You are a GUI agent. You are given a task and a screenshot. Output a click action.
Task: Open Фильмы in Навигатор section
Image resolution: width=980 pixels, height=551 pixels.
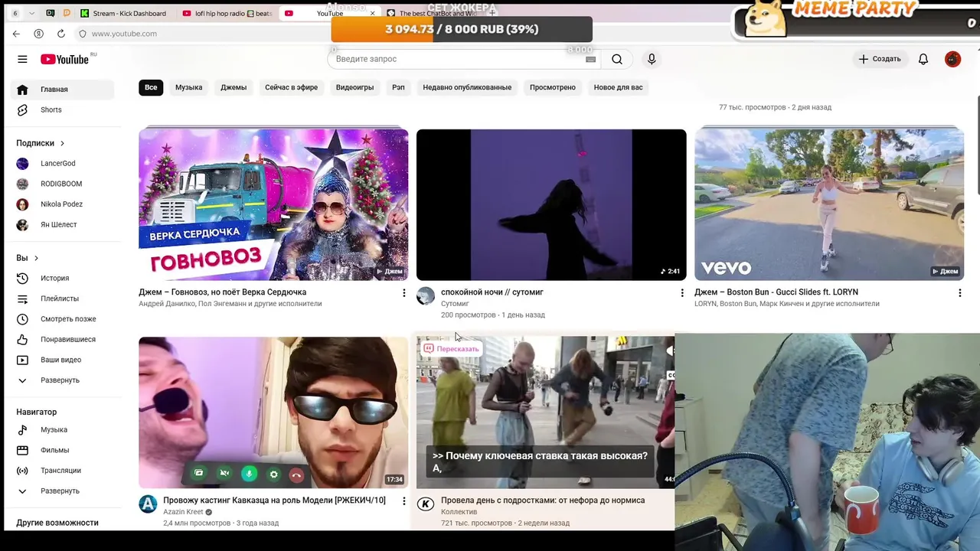click(x=62, y=450)
